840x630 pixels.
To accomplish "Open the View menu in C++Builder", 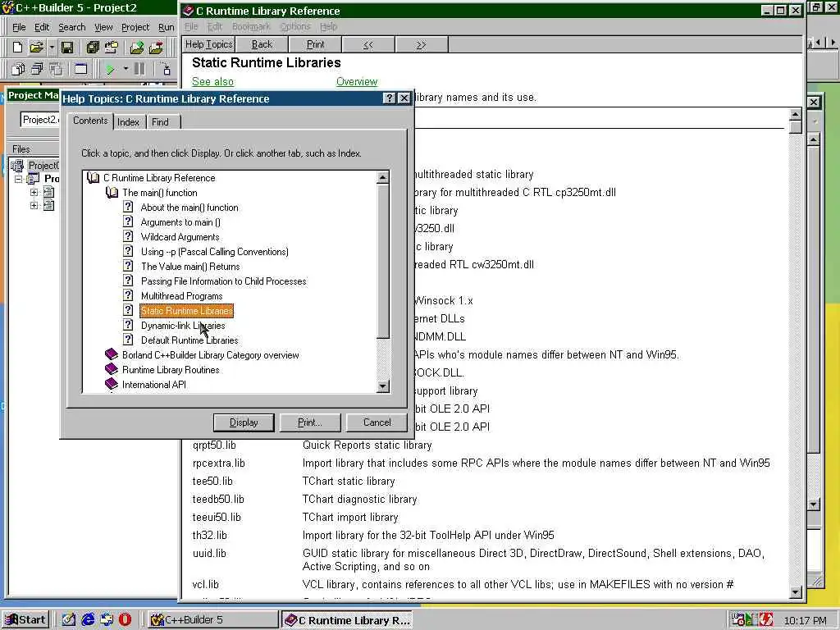I will coord(103,27).
